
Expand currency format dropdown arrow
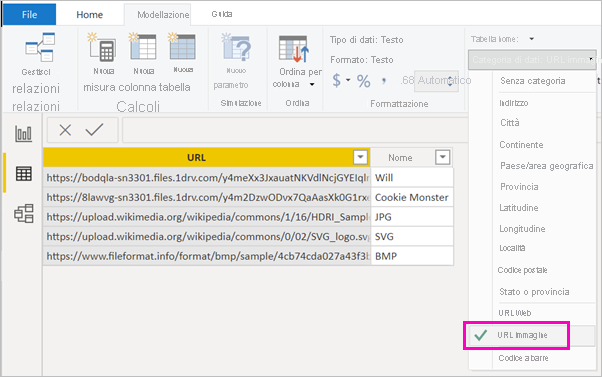348,80
